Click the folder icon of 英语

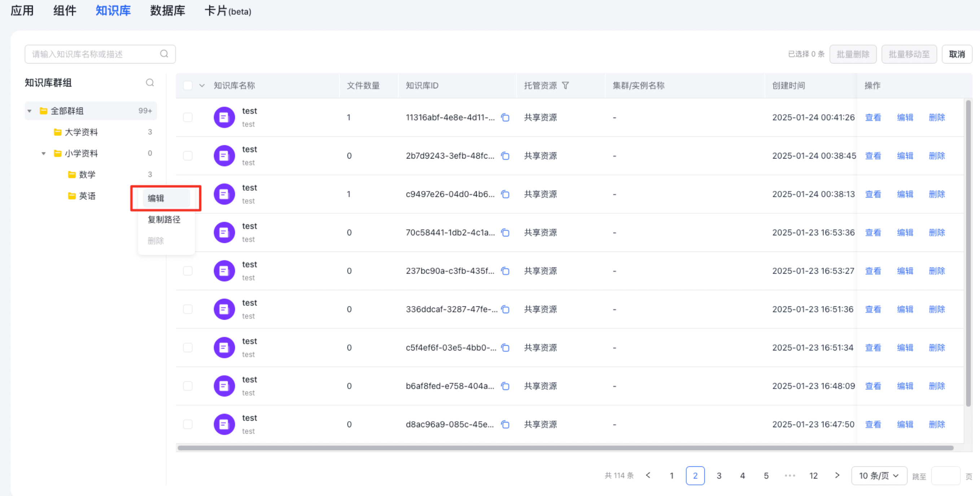(x=71, y=196)
